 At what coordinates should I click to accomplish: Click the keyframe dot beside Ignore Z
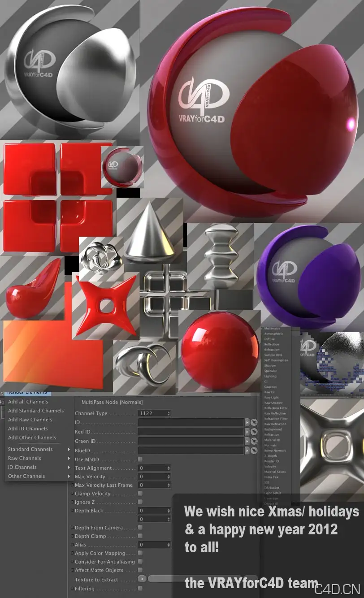coord(73,502)
